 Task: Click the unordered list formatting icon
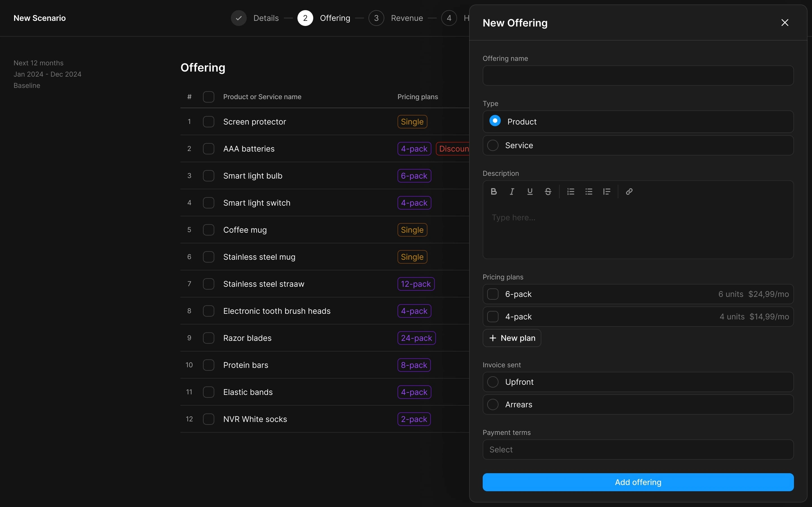tap(589, 192)
